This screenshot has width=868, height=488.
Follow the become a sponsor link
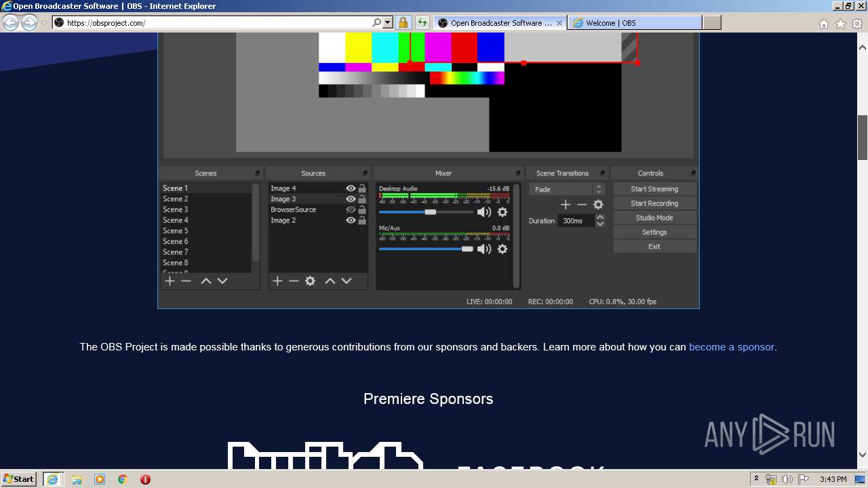coord(731,347)
